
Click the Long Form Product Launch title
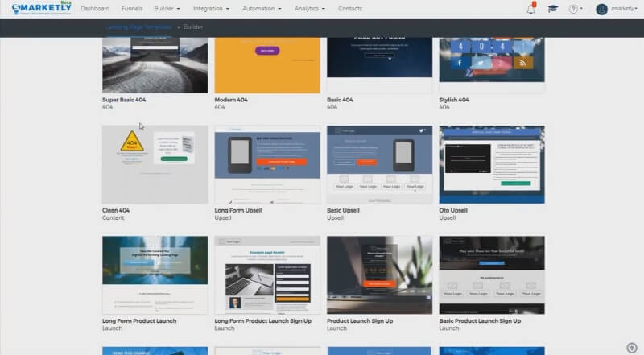click(139, 321)
